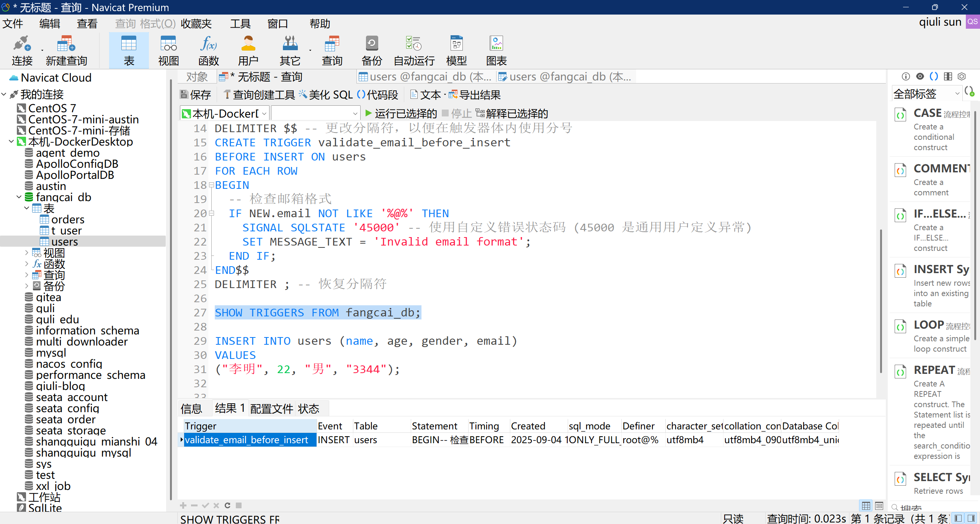Open the 模型 model toolbar icon
The width and height of the screenshot is (980, 524).
(x=456, y=50)
